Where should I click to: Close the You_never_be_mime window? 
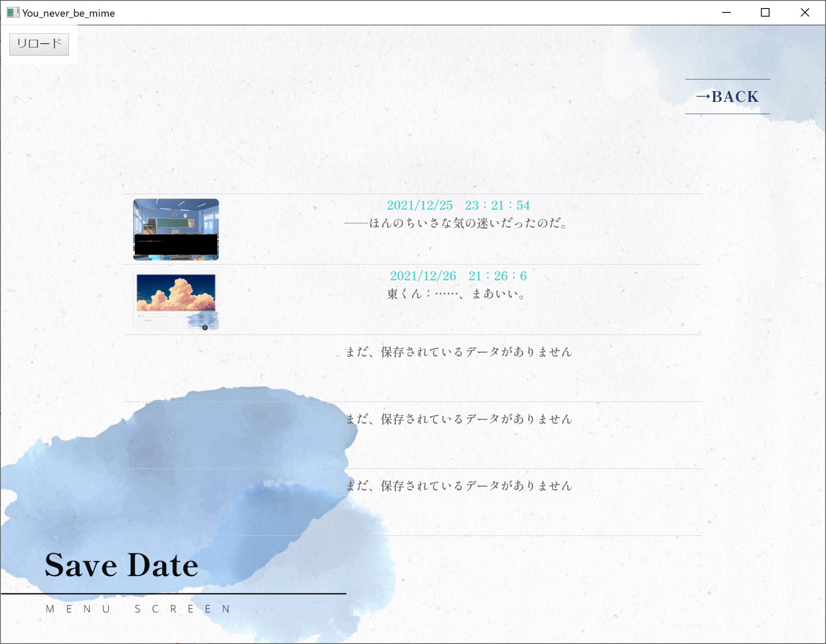[x=805, y=13]
